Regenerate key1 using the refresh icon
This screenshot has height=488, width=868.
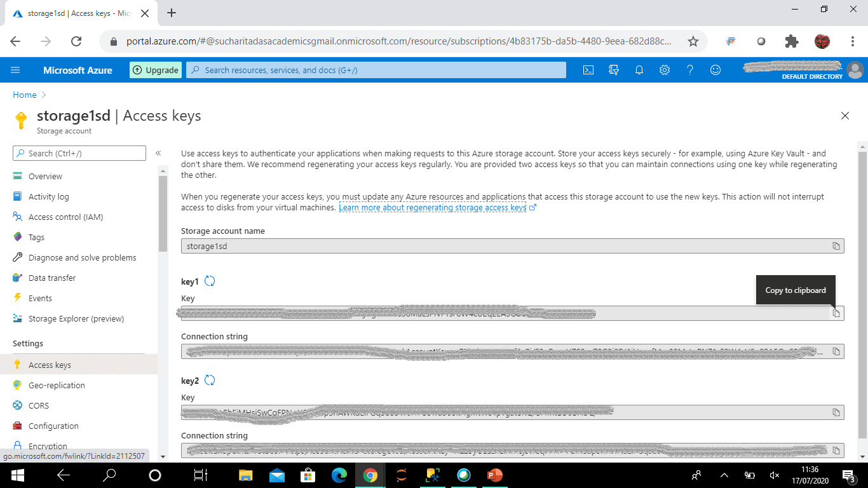pyautogui.click(x=210, y=280)
